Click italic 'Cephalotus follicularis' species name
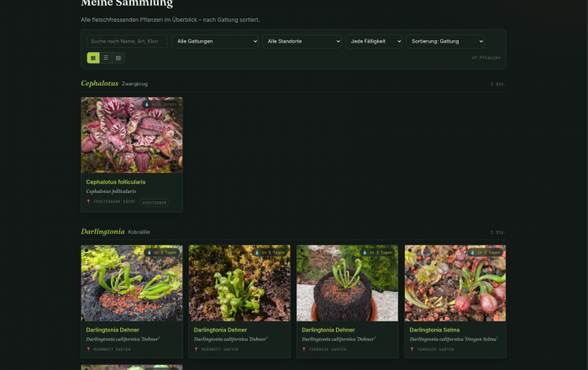 point(111,191)
